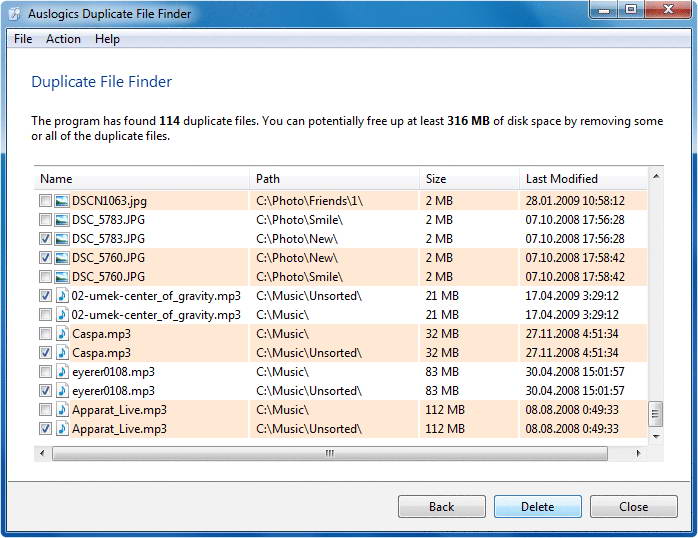This screenshot has height=538, width=698.
Task: Sort the list by the Name column header
Action: click(x=142, y=179)
